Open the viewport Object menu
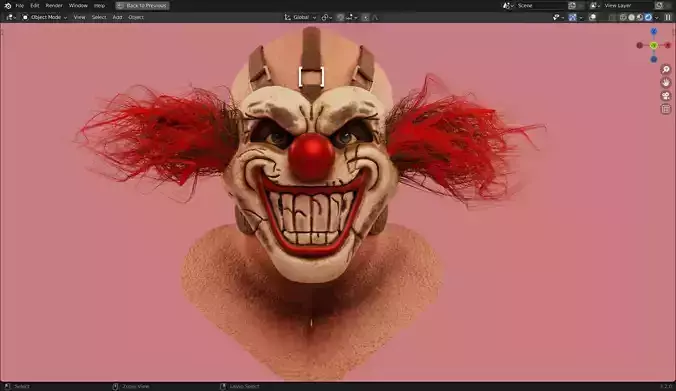Image resolution: width=676 pixels, height=391 pixels. pos(136,17)
